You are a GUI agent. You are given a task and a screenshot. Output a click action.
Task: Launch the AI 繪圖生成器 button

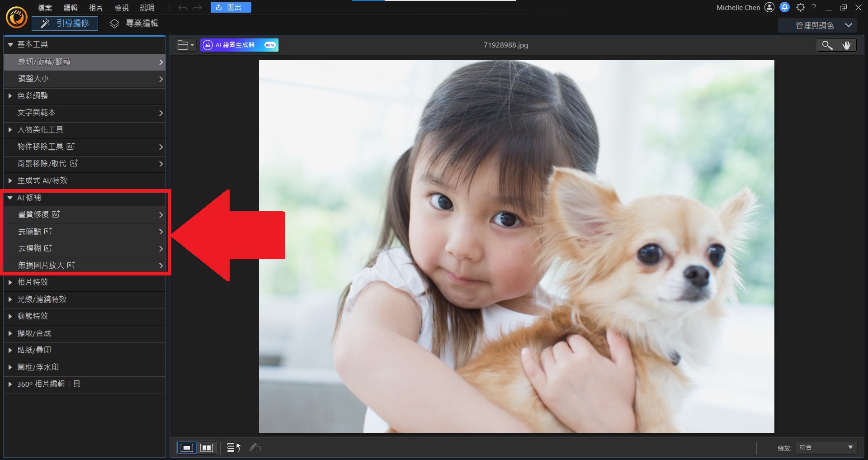point(239,45)
